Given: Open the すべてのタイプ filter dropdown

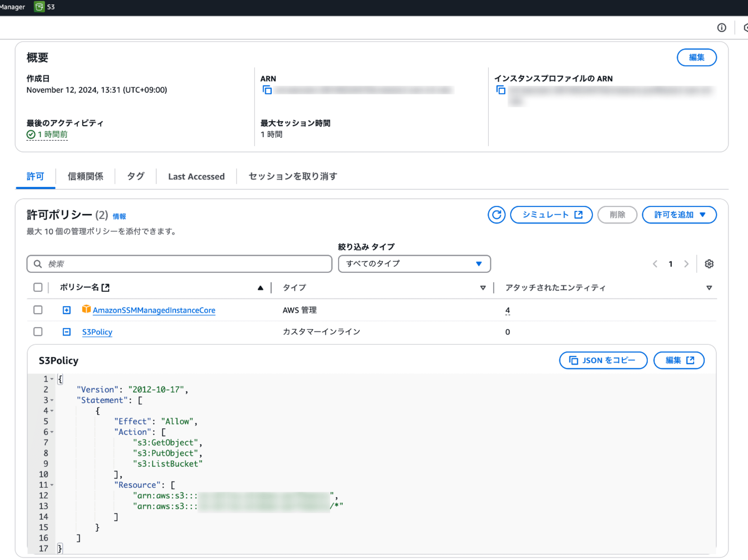Looking at the screenshot, I should [x=414, y=264].
